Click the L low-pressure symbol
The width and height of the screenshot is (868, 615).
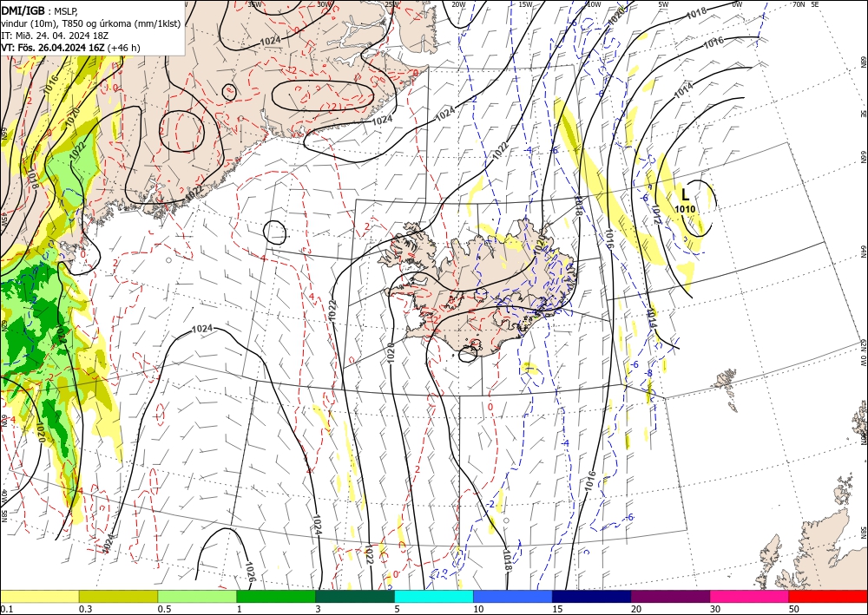tap(686, 194)
